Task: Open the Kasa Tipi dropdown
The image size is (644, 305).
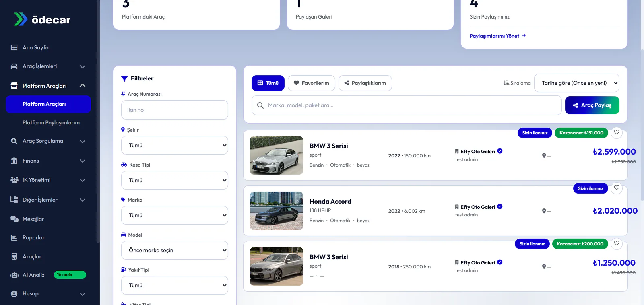Action: [175, 180]
